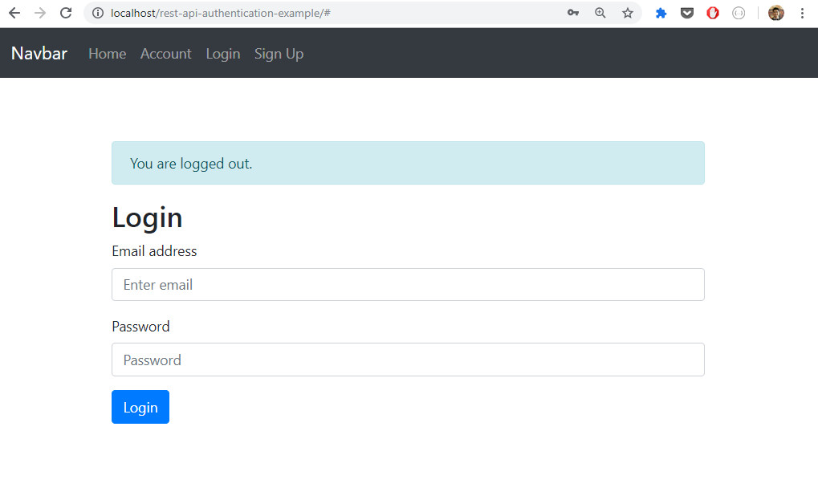Select Account in the navbar
The width and height of the screenshot is (818, 504).
click(165, 53)
